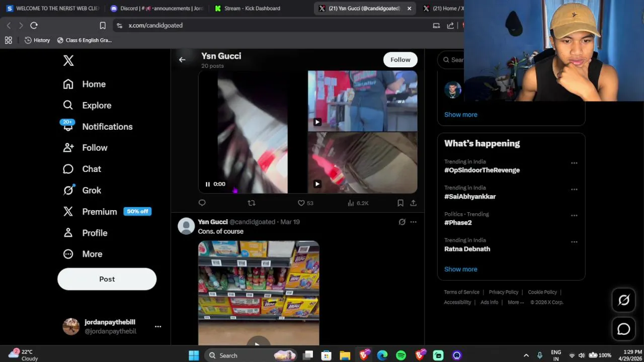Open the juice aisle video thumbnail
Image resolution: width=644 pixels, height=362 pixels.
(x=259, y=293)
